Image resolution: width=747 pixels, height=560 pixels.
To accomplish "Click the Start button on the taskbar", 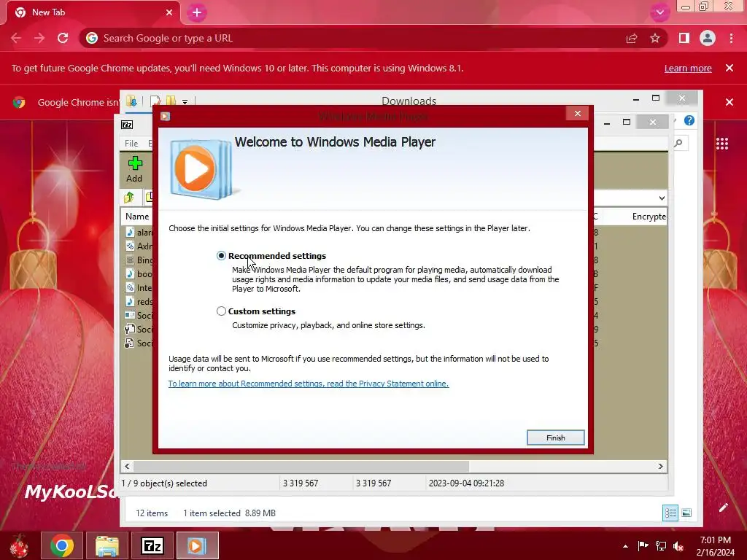I will click(x=20, y=545).
